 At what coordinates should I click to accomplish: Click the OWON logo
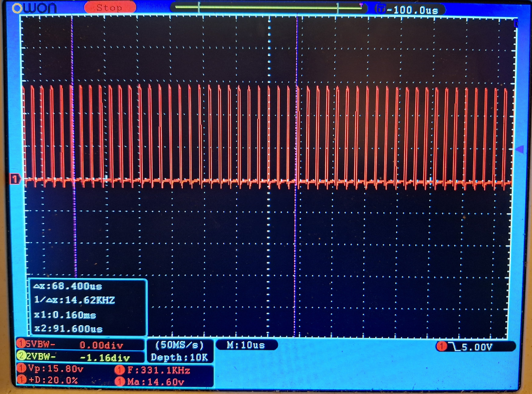pyautogui.click(x=34, y=8)
